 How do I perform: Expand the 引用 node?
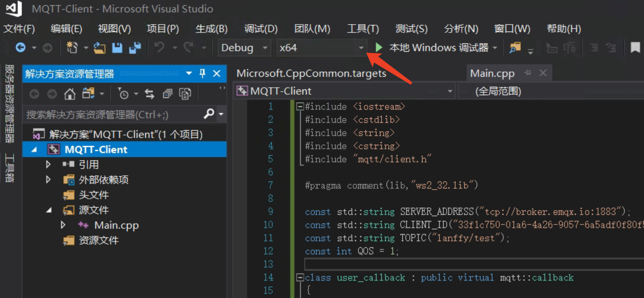click(x=49, y=164)
